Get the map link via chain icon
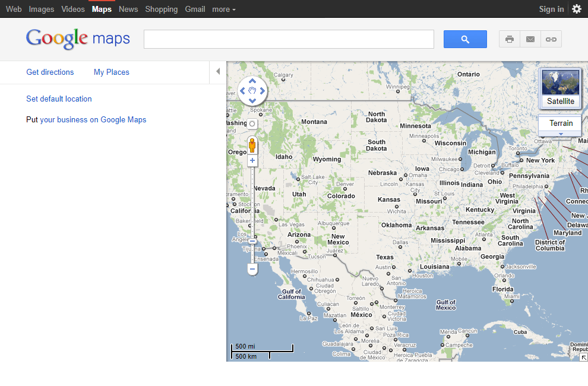The image size is (588, 386). (551, 39)
